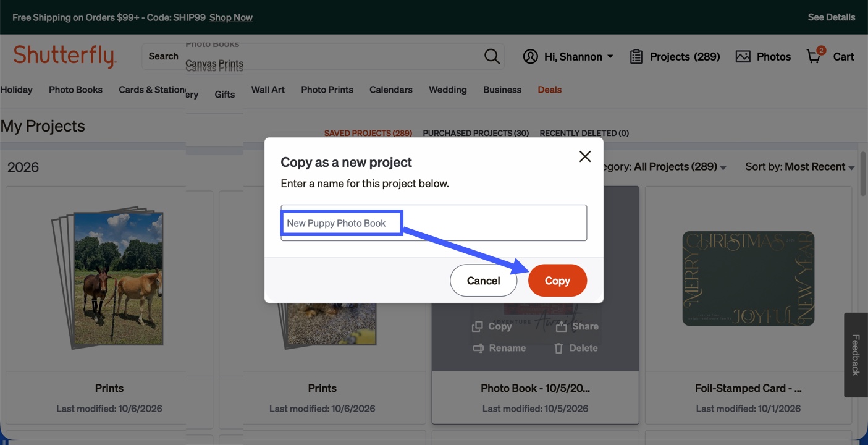Click the search magnifier icon
Screen dimensions: 868x445
(492, 56)
